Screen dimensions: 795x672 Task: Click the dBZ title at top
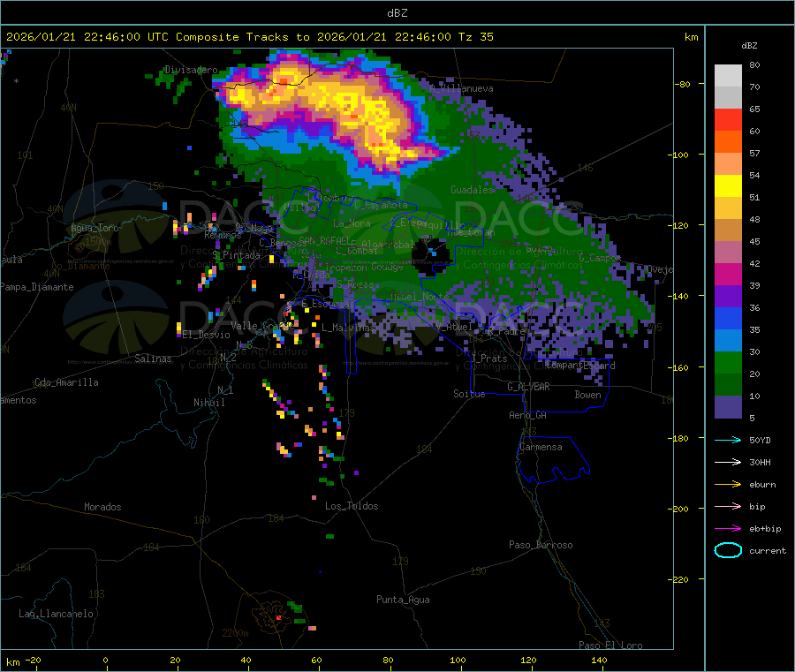(397, 13)
